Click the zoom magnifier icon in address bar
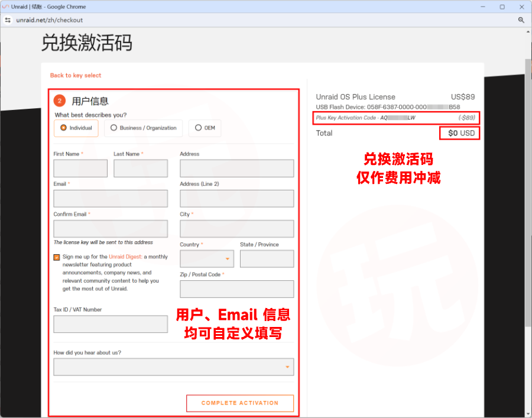This screenshot has height=418, width=532. tap(521, 20)
